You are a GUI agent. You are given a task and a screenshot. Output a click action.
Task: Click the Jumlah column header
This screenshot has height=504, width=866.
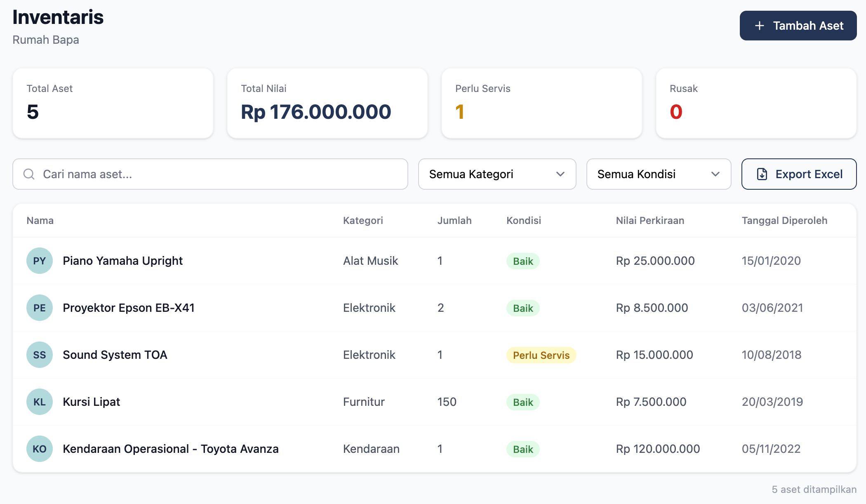(454, 221)
